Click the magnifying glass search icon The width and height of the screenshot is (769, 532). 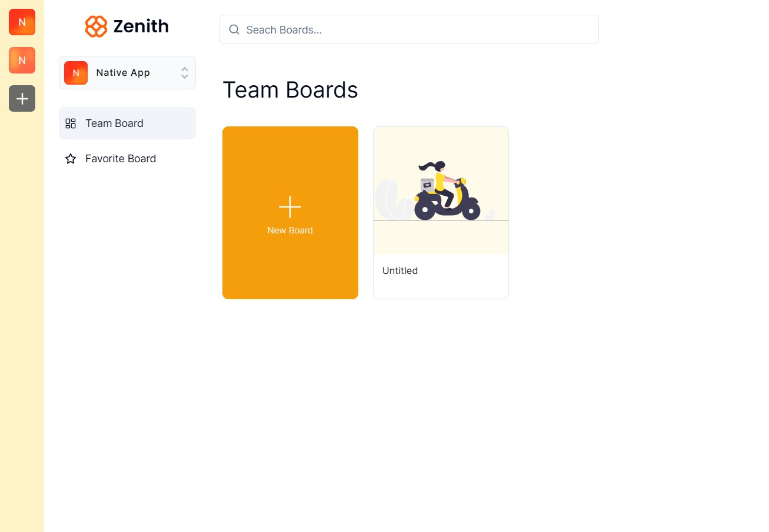coord(234,29)
